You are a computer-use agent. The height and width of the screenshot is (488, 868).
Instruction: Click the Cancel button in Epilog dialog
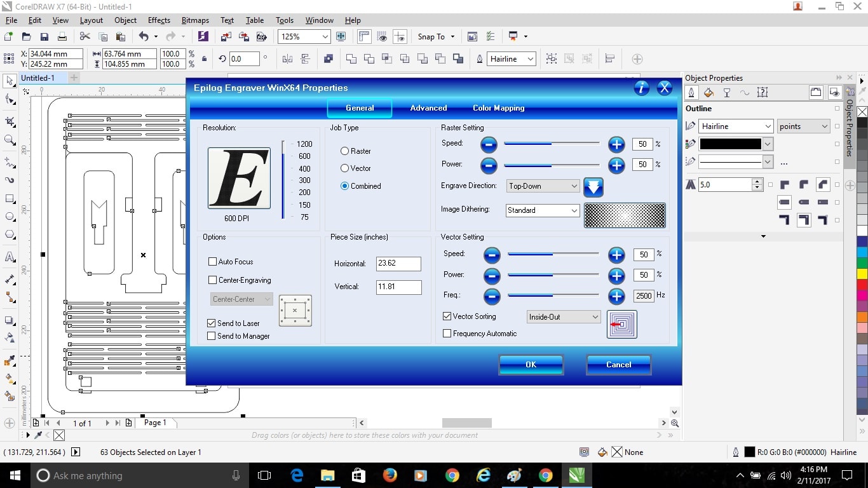(x=619, y=365)
